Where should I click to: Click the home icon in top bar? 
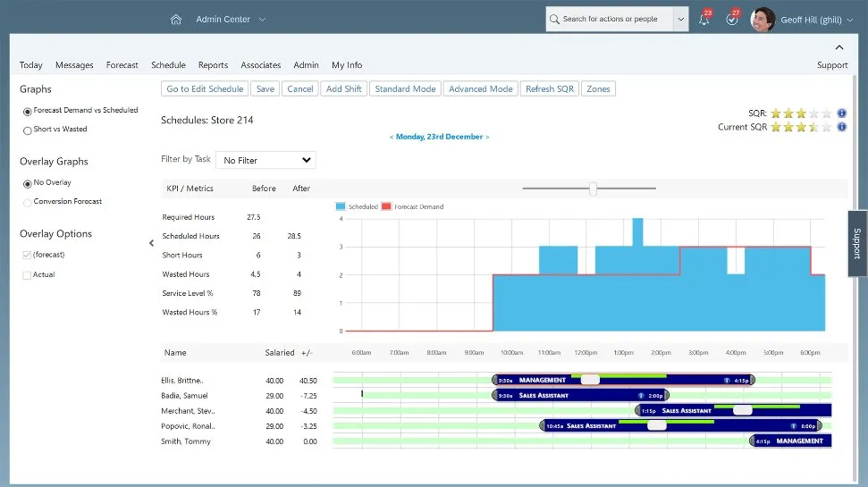point(176,20)
